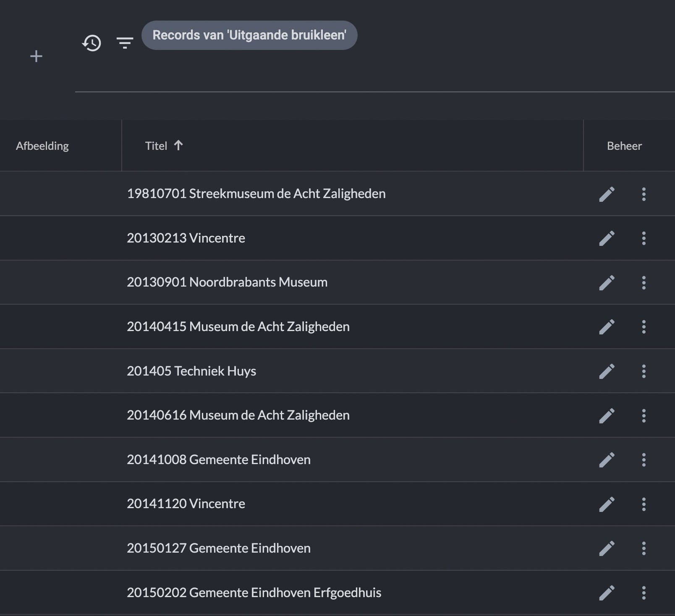Expand more options for 20141120 Vincentre
The image size is (675, 616).
[x=644, y=504]
